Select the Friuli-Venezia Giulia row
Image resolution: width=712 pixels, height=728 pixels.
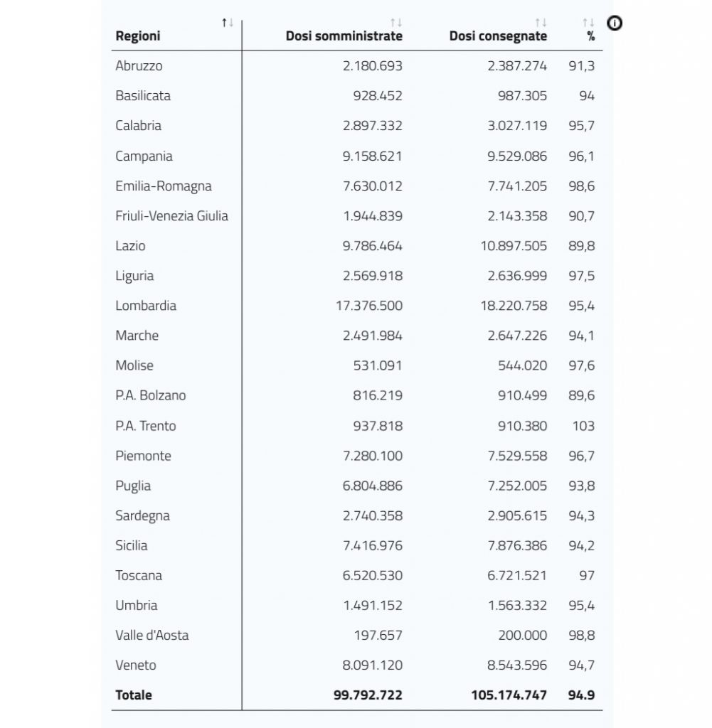356,215
